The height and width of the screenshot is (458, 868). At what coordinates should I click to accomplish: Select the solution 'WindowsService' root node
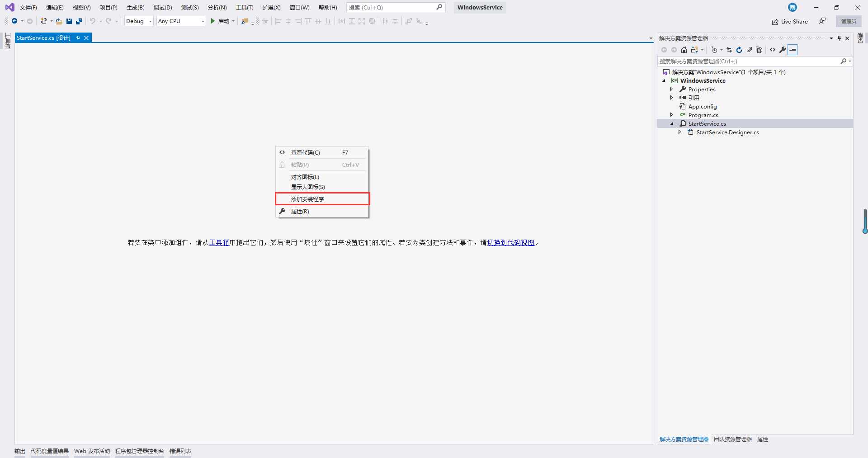click(x=728, y=72)
